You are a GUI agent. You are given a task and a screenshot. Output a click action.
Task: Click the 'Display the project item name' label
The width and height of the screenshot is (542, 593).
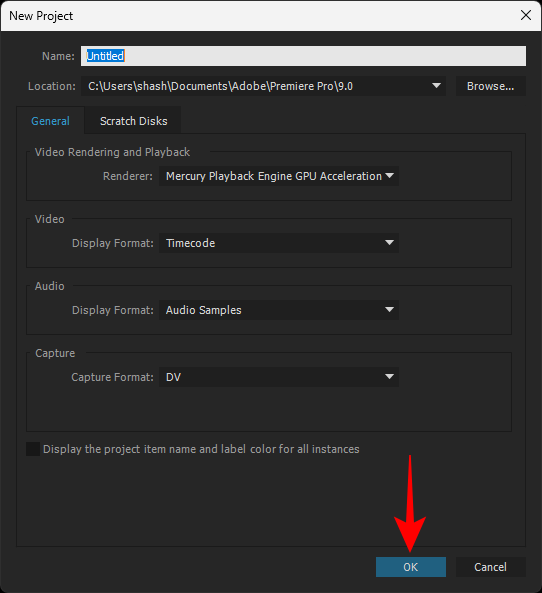(x=201, y=449)
